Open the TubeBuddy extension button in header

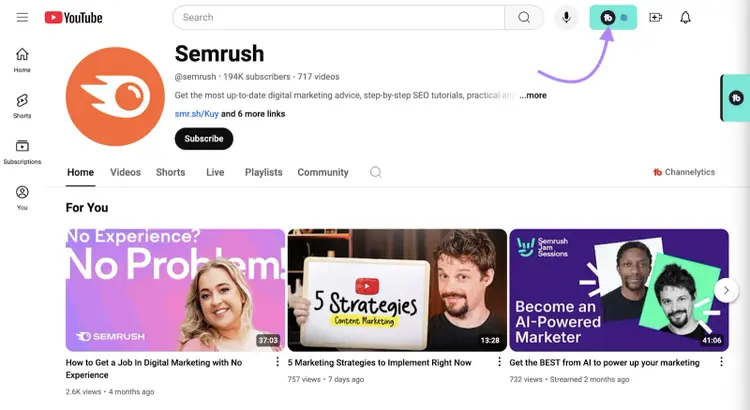613,18
